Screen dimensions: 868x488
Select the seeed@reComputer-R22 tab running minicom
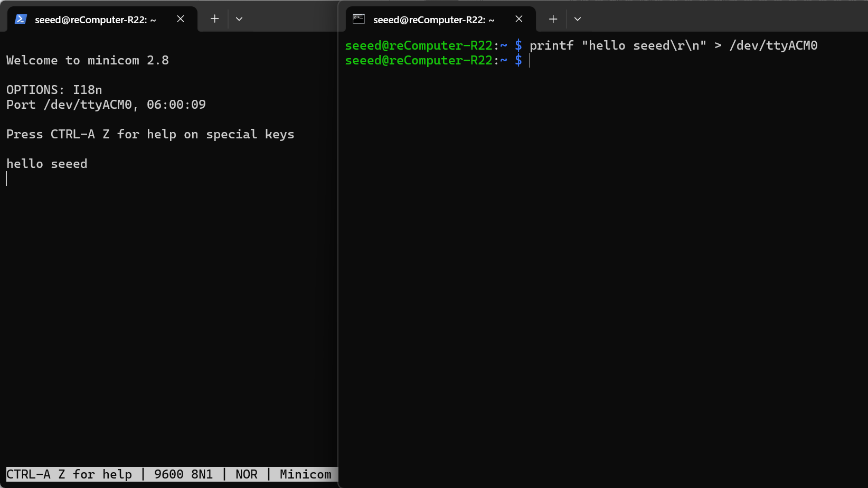point(95,20)
